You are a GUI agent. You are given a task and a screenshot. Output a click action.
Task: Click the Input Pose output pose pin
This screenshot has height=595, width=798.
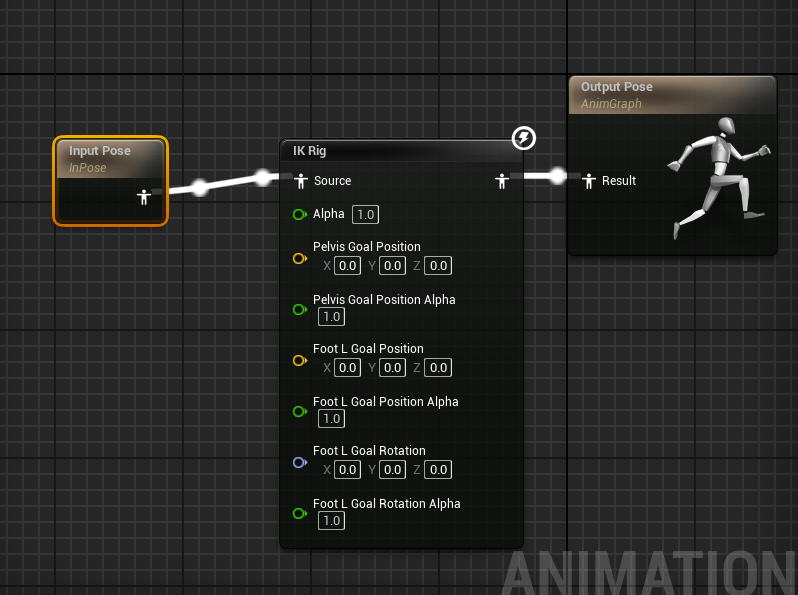point(144,197)
